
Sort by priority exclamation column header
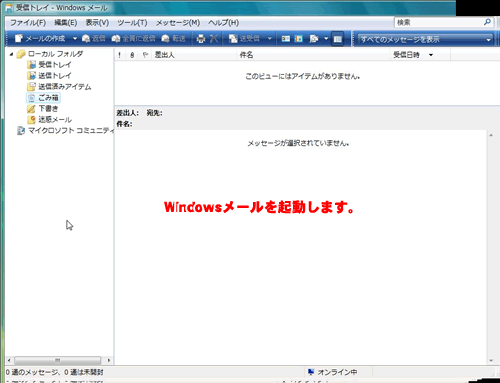pyautogui.click(x=119, y=55)
